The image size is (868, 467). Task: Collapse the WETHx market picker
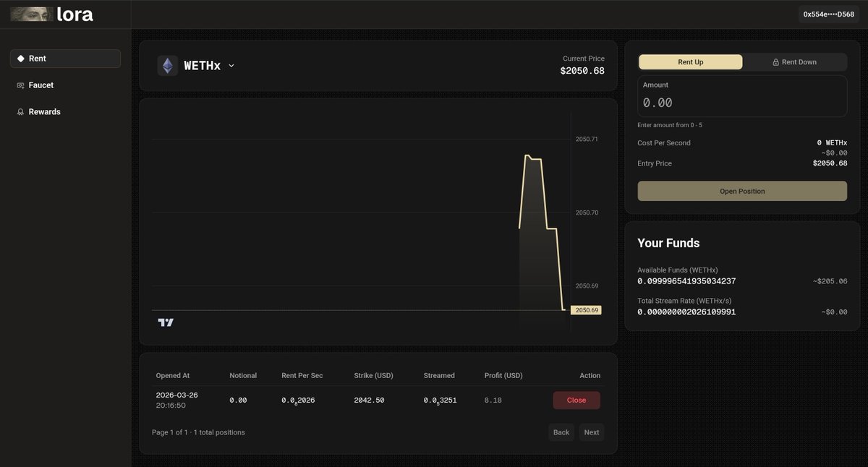pyautogui.click(x=231, y=65)
